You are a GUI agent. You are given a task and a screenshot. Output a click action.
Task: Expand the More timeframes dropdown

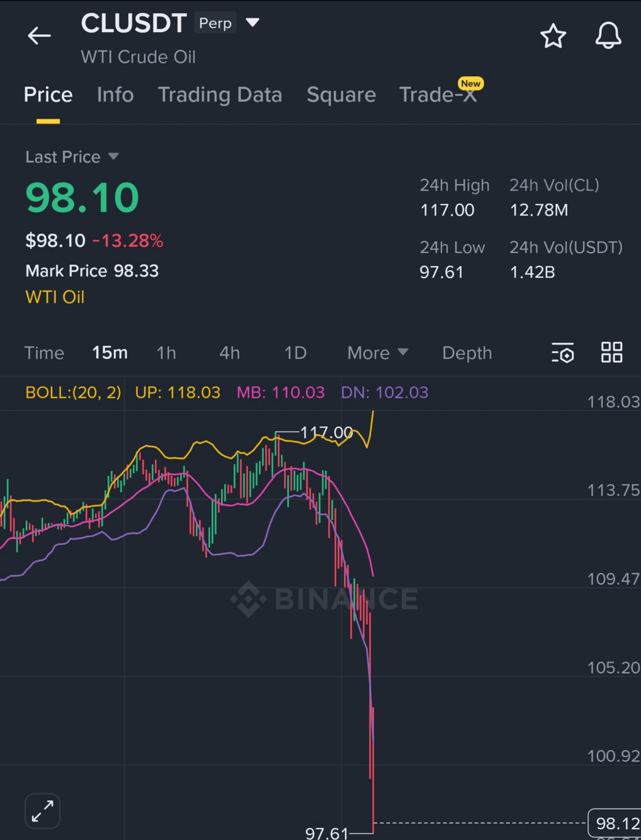click(x=377, y=353)
